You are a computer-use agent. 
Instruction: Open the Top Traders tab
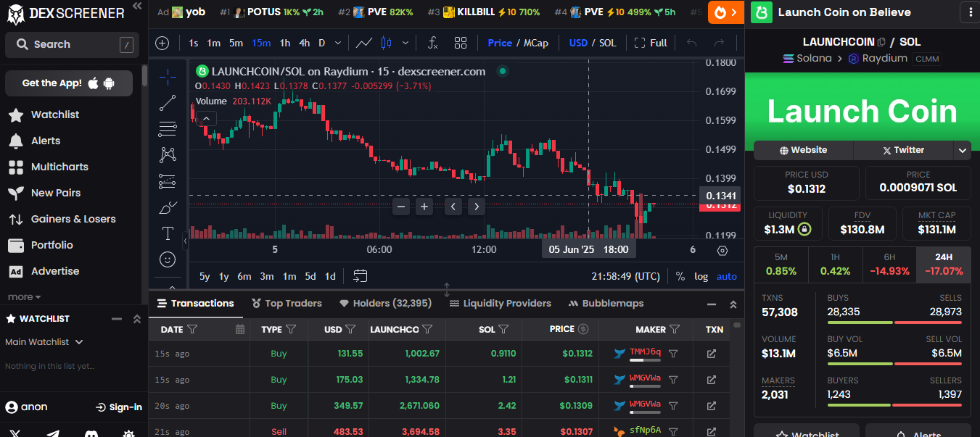pos(287,303)
